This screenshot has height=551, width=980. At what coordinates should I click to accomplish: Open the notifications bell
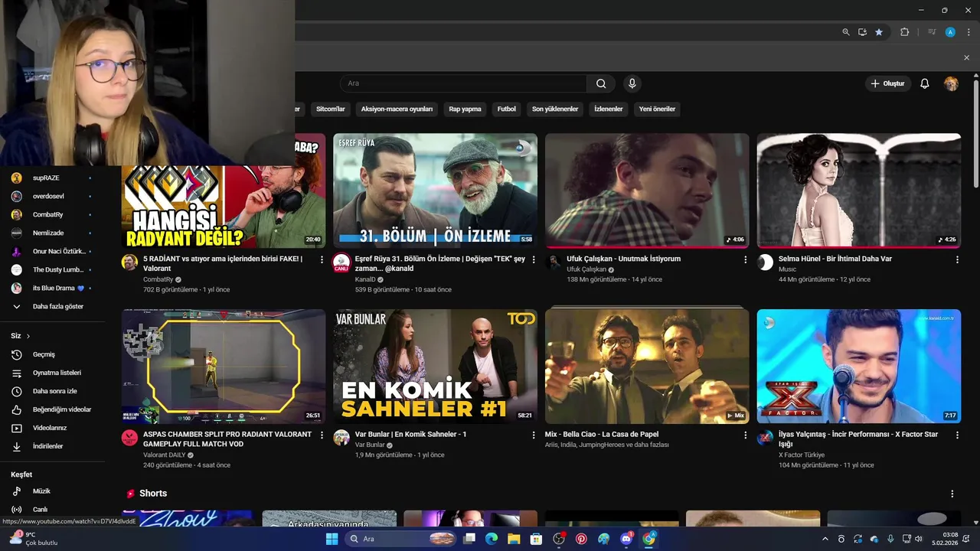coord(924,83)
